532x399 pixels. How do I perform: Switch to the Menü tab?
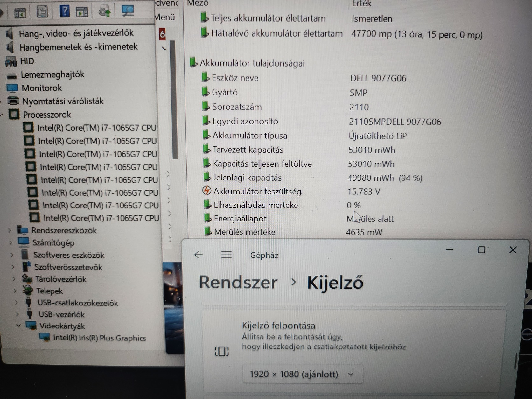pyautogui.click(x=165, y=17)
